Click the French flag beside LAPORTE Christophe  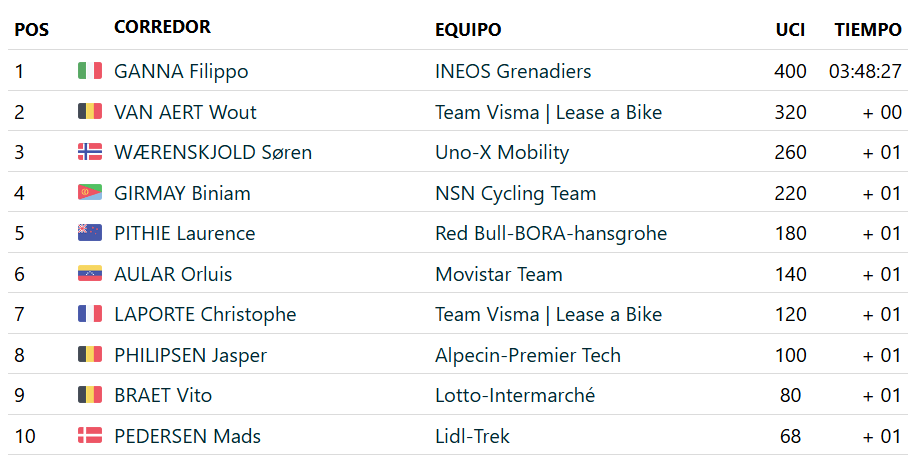pos(90,314)
